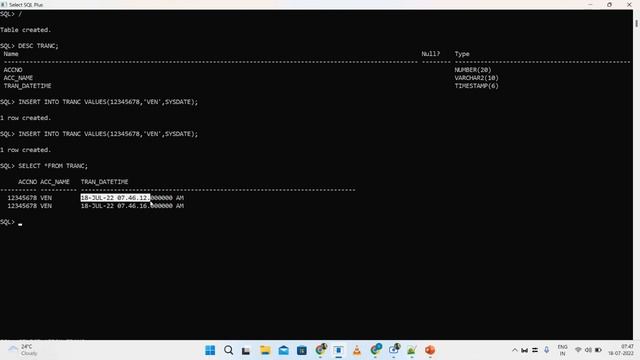Restore down the SQL Plus window

click(x=609, y=4)
